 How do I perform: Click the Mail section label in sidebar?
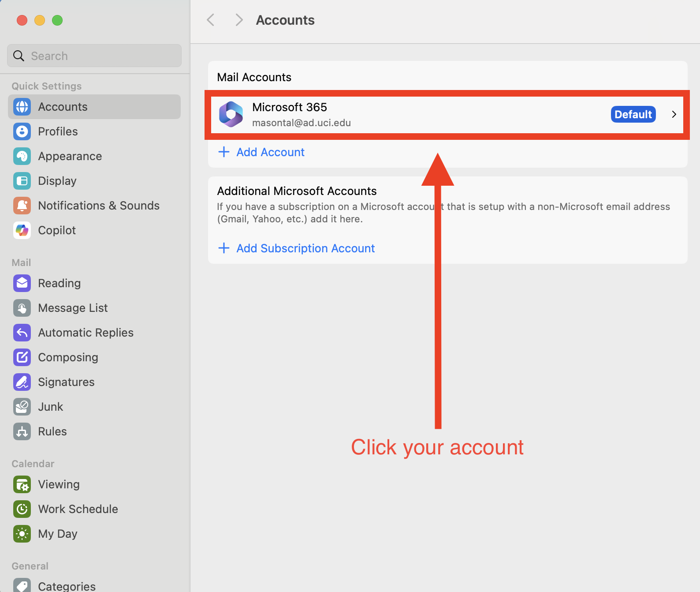click(x=21, y=262)
